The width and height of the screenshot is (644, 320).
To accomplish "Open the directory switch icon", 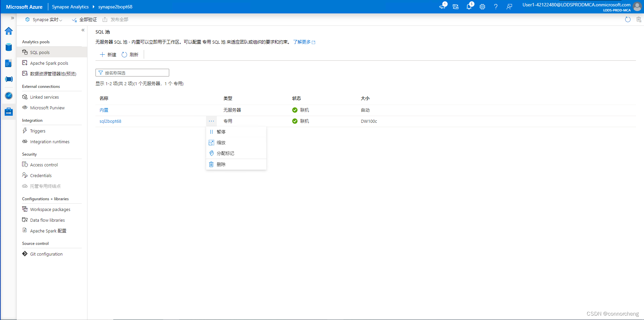I will pos(455,7).
